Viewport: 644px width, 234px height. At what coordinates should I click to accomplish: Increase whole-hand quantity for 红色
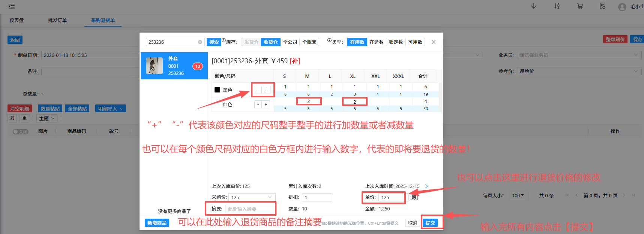[x=266, y=104]
